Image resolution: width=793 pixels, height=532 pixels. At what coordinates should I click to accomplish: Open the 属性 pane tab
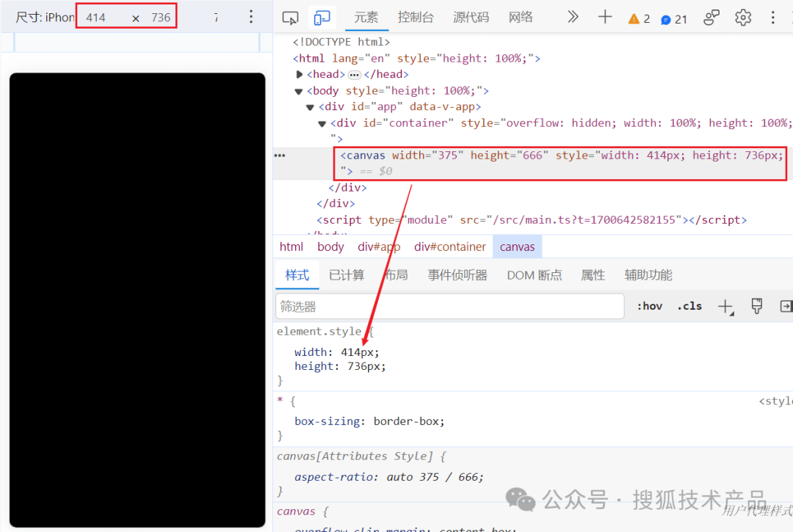tap(593, 275)
